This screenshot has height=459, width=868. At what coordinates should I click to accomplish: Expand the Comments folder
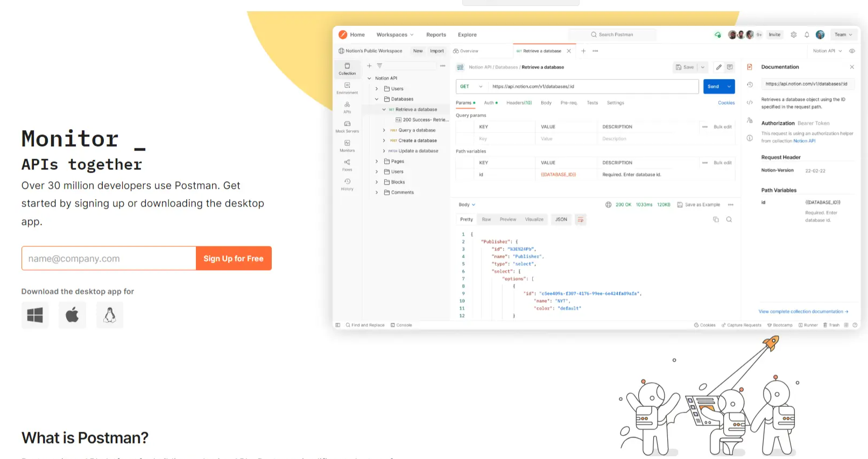(377, 192)
